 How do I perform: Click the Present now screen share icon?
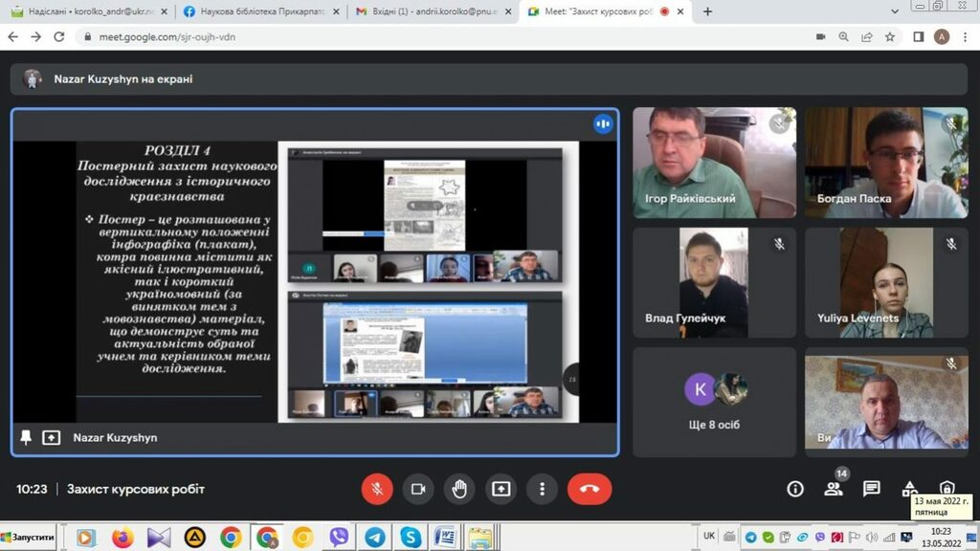(501, 489)
